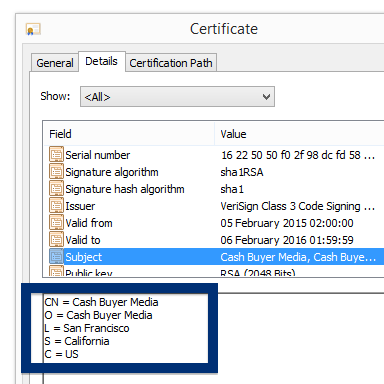The width and height of the screenshot is (384, 384).
Task: Click the L = San Francisco line
Action: pyautogui.click(x=87, y=328)
